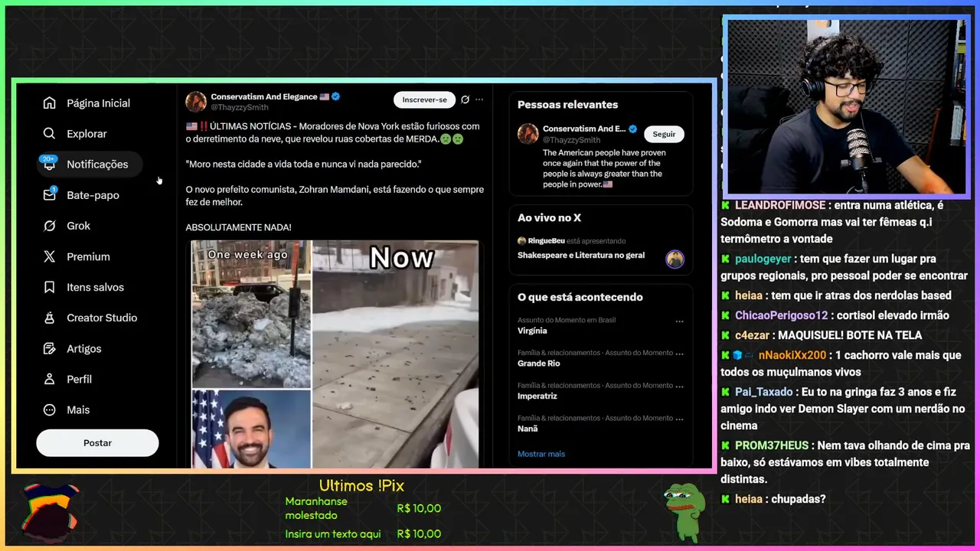Click the verified badge after Conservatism And Elegance
This screenshot has height=551, width=980.
pyautogui.click(x=336, y=97)
